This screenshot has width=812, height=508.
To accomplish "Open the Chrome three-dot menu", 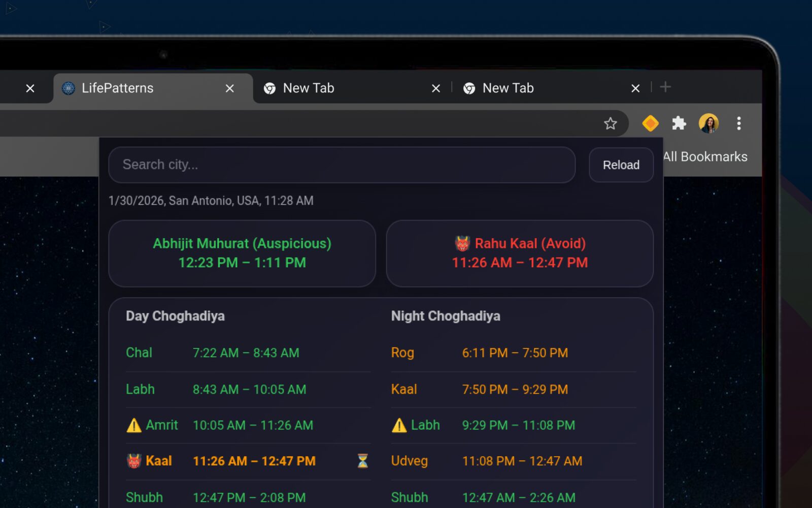I will point(739,123).
